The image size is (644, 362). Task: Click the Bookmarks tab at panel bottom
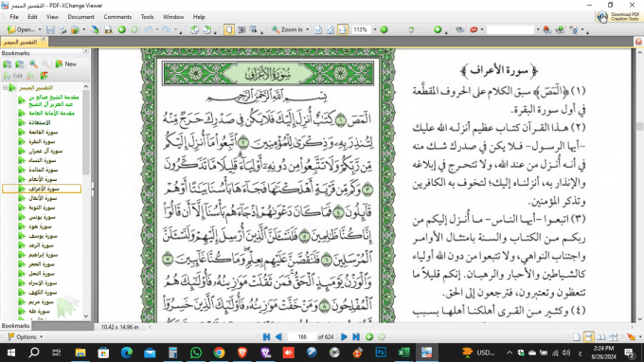point(15,325)
